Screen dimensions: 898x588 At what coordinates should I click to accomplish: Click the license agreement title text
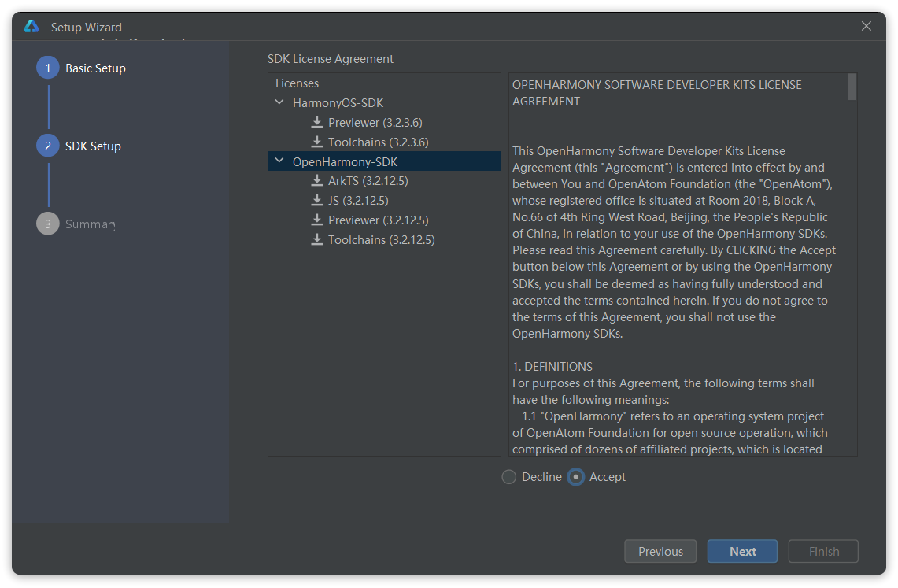click(657, 93)
